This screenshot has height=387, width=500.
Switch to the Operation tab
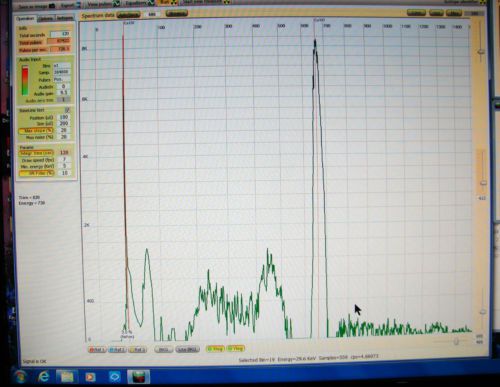click(x=25, y=19)
